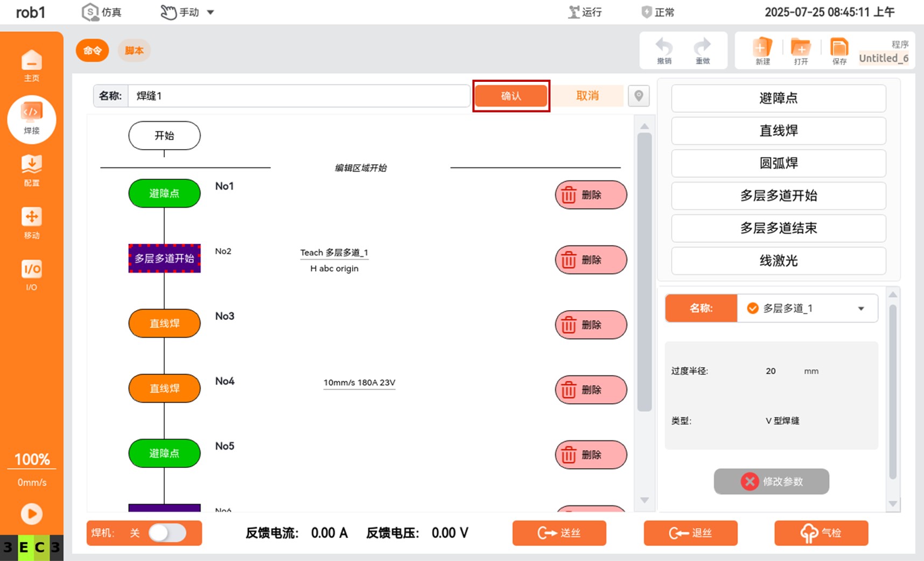The height and width of the screenshot is (561, 924).
Task: Click the 反馈电压 0.00 V readout
Action: pos(417,533)
